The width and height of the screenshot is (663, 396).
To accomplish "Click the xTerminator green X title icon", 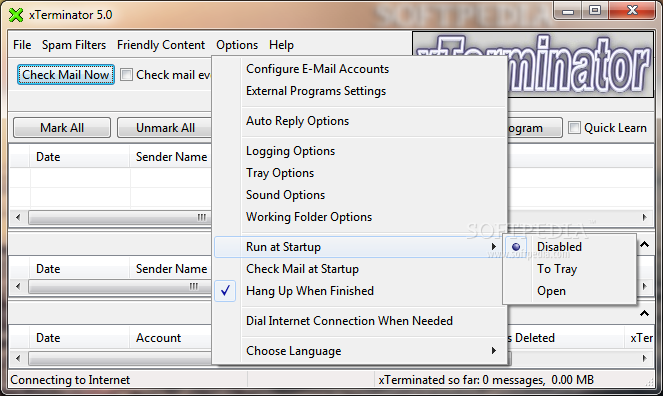I will 16,15.
